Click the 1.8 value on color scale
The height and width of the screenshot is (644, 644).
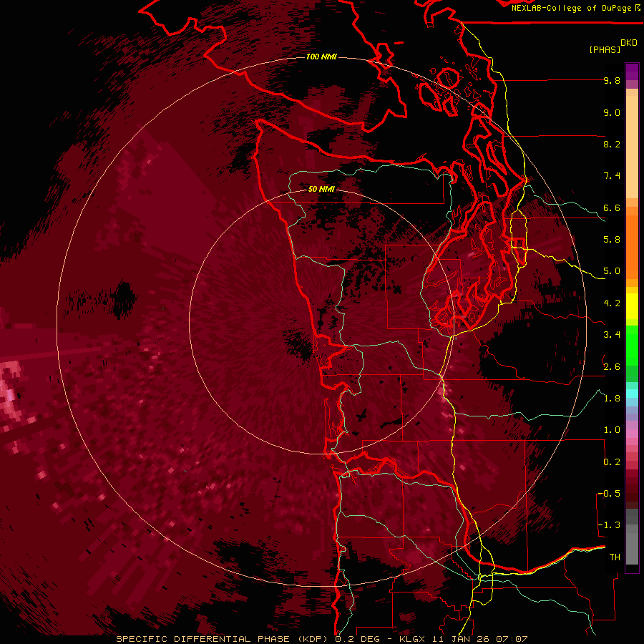[612, 399]
